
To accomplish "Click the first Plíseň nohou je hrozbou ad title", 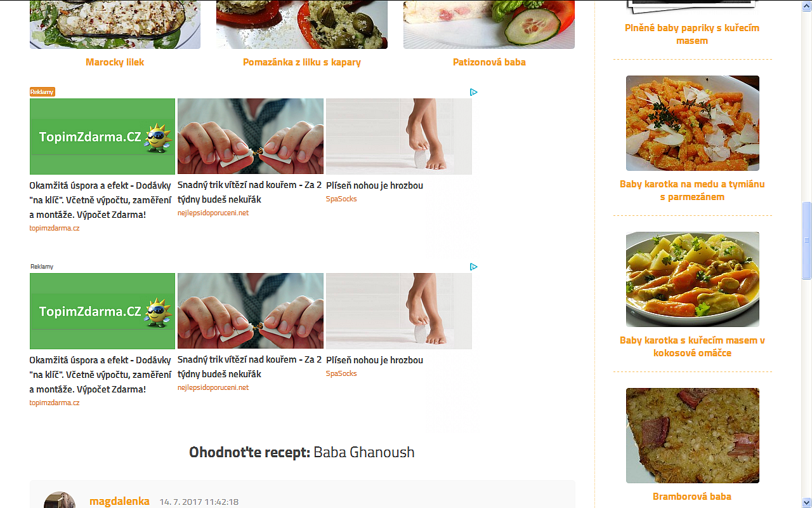I will click(x=374, y=185).
